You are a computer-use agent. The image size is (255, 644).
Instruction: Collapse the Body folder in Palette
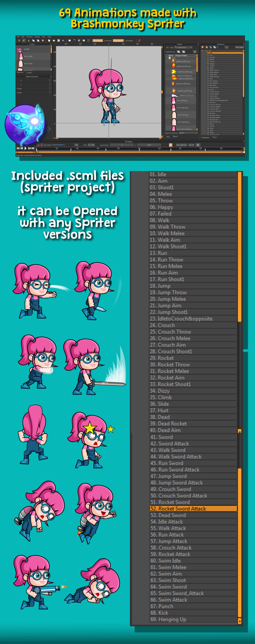coord(167,58)
